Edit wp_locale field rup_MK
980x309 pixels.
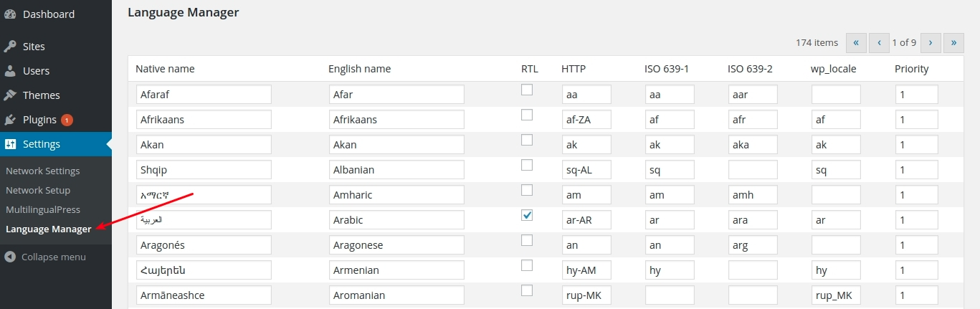click(836, 295)
